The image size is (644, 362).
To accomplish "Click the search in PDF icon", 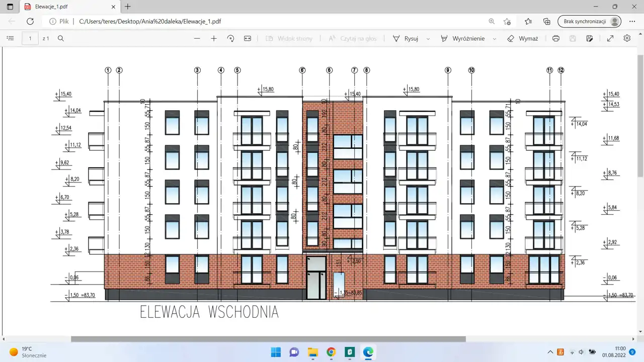I will coord(61,38).
